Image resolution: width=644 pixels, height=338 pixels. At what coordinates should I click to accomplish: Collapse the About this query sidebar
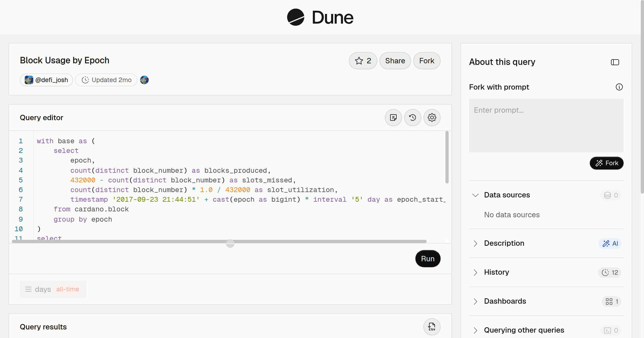tap(615, 62)
